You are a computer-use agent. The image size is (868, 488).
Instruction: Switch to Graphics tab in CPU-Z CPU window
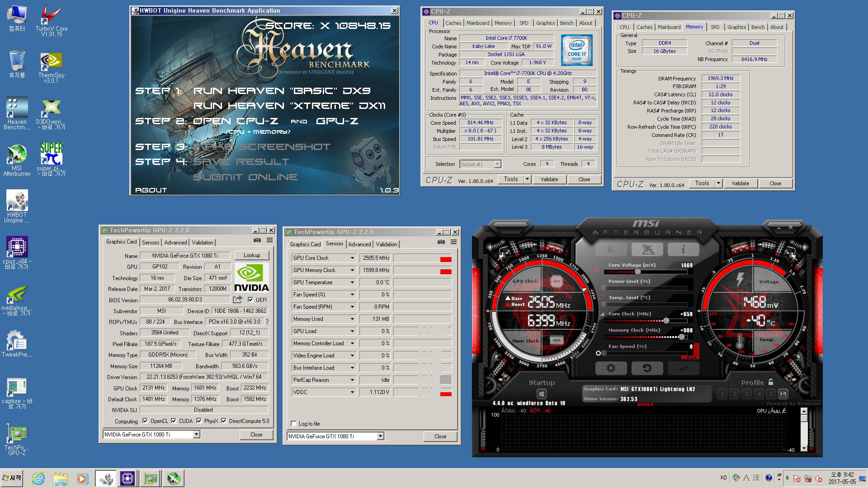[546, 23]
